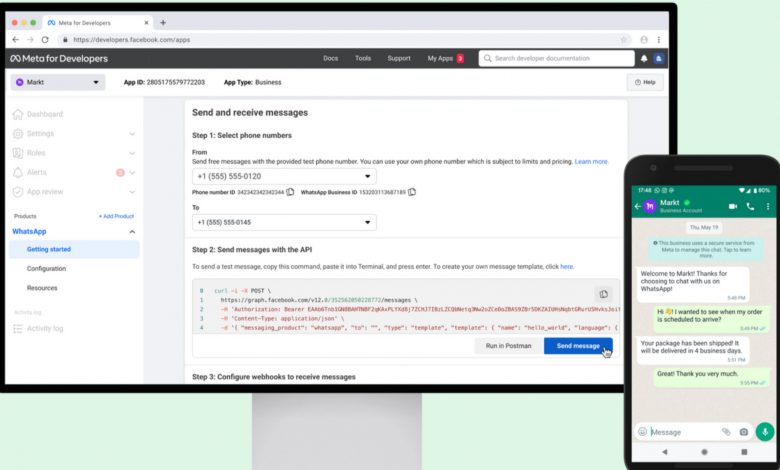Copy the WhatsApp Business ID
The width and height of the screenshot is (780, 470).
pyautogui.click(x=412, y=192)
